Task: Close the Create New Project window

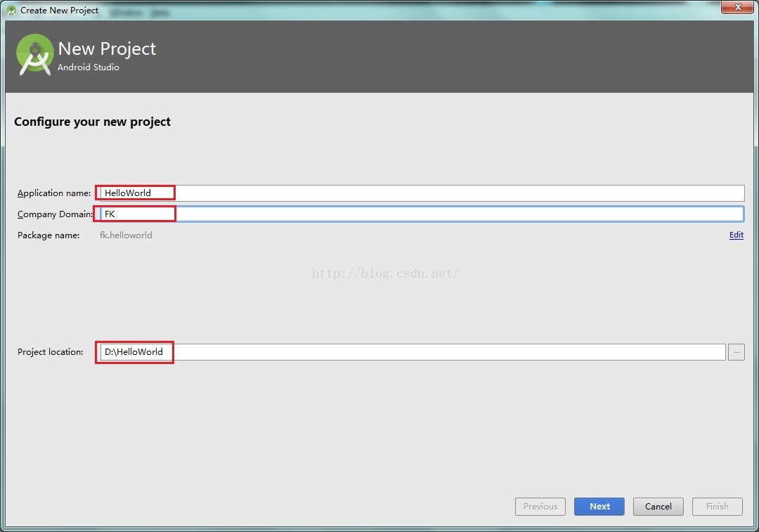Action: pyautogui.click(x=738, y=7)
